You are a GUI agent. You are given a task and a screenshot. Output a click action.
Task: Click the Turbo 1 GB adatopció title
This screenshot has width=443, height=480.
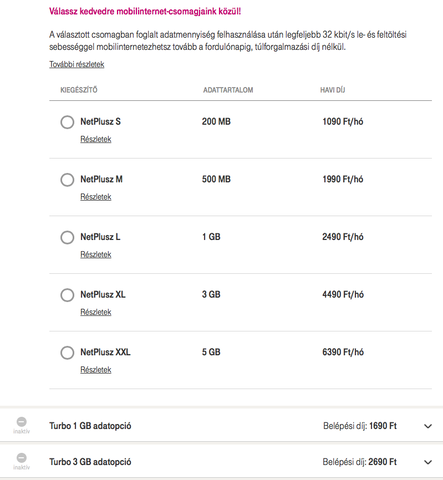tap(90, 426)
